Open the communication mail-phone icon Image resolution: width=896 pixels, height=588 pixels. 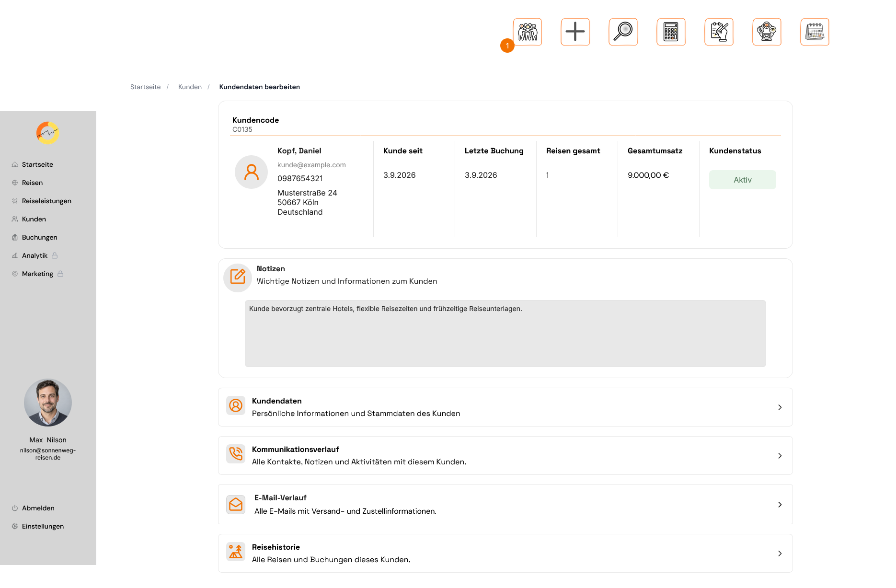(x=767, y=32)
